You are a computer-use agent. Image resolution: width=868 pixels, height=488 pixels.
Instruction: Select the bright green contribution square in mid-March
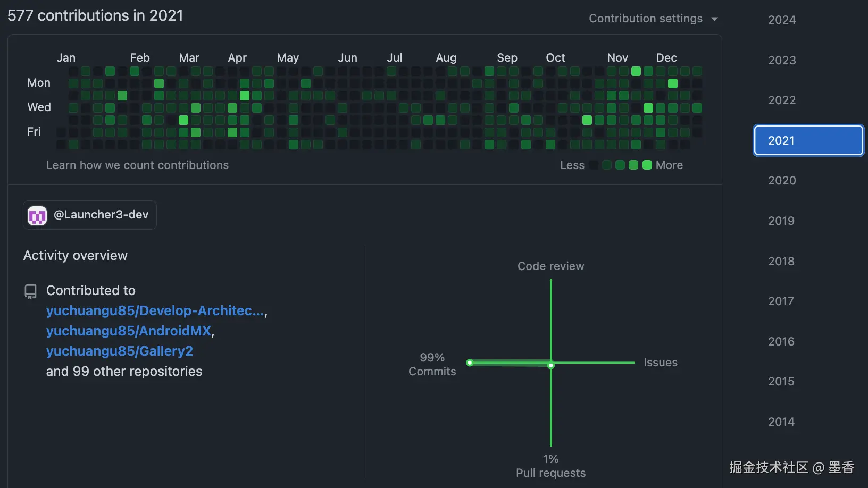click(183, 120)
